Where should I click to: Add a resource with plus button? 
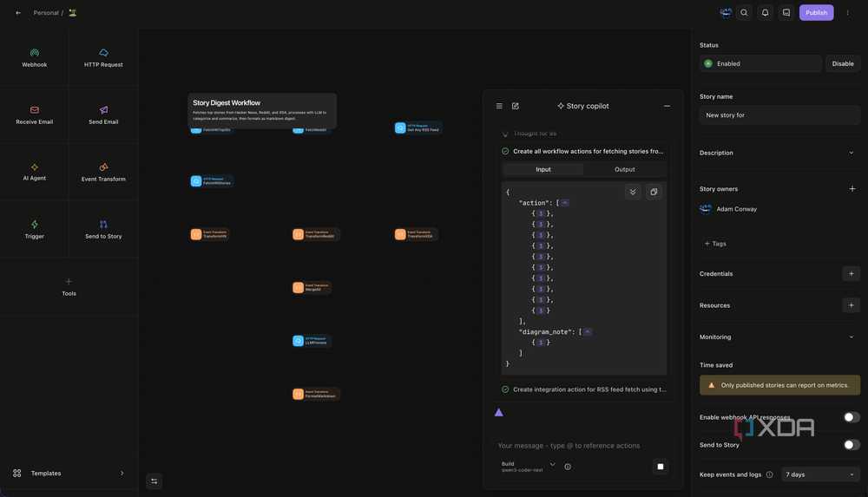(852, 305)
